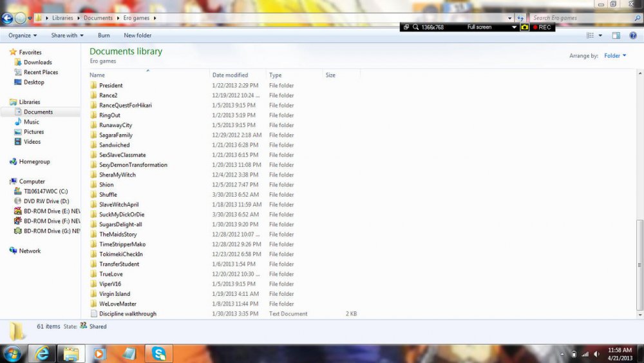Click the New folder button
Screen dimensions: 644x363
pos(138,35)
